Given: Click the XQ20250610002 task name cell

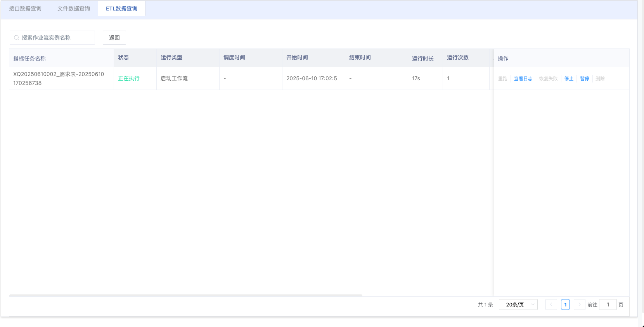Looking at the screenshot, I should pos(59,78).
